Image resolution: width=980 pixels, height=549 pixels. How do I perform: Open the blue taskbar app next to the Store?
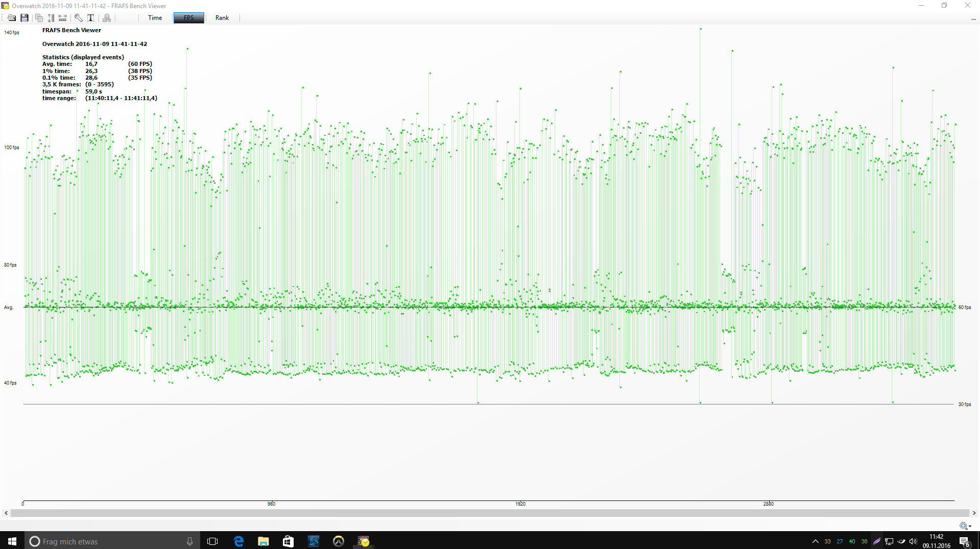[314, 541]
